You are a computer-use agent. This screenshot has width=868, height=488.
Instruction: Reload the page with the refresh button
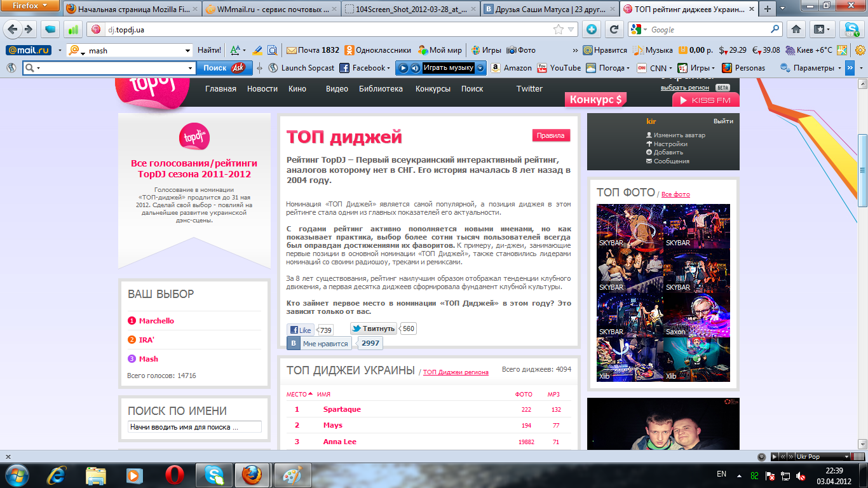614,29
